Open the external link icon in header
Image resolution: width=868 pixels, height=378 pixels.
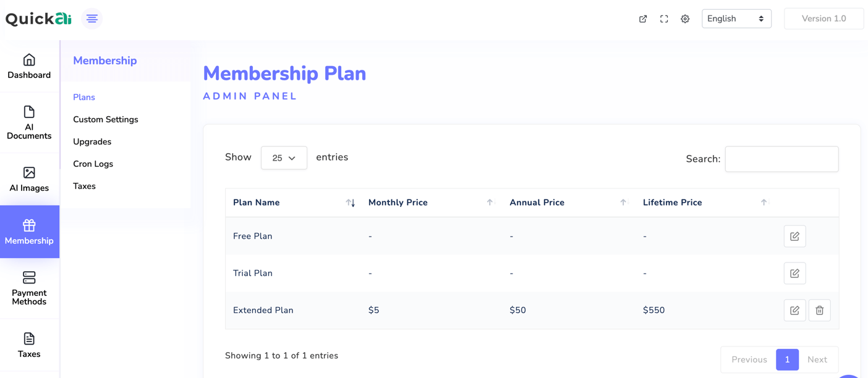[643, 19]
